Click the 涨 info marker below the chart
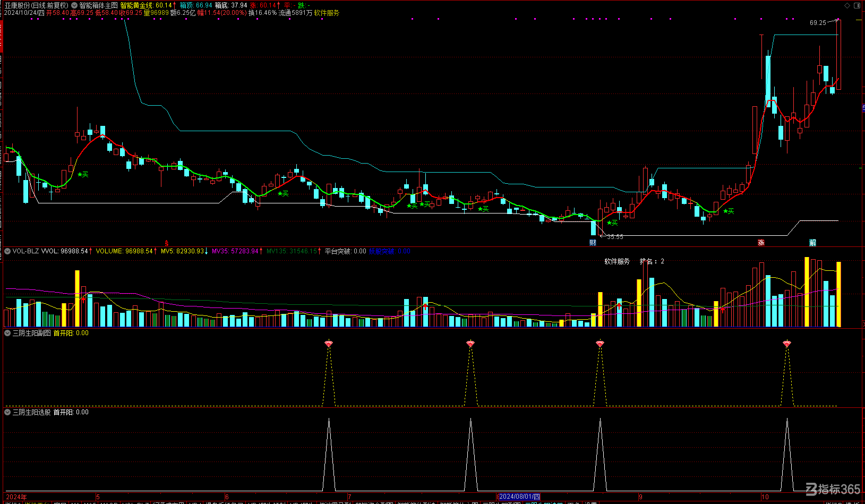 click(x=761, y=243)
